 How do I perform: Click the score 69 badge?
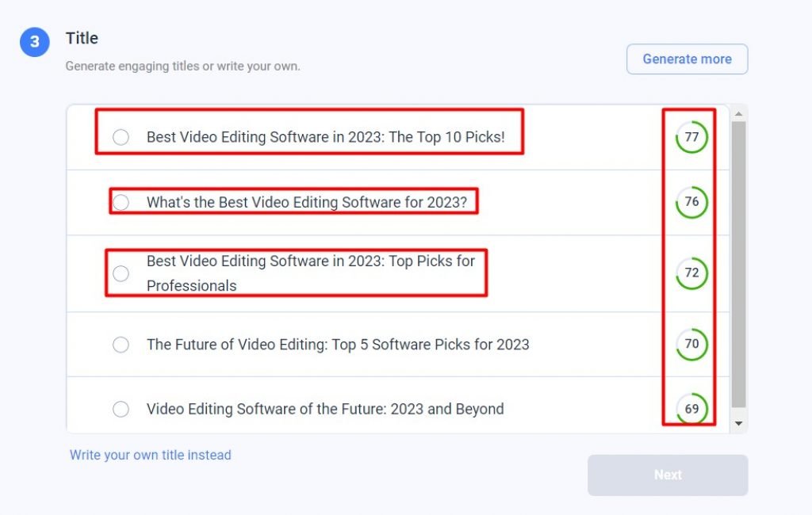[690, 409]
